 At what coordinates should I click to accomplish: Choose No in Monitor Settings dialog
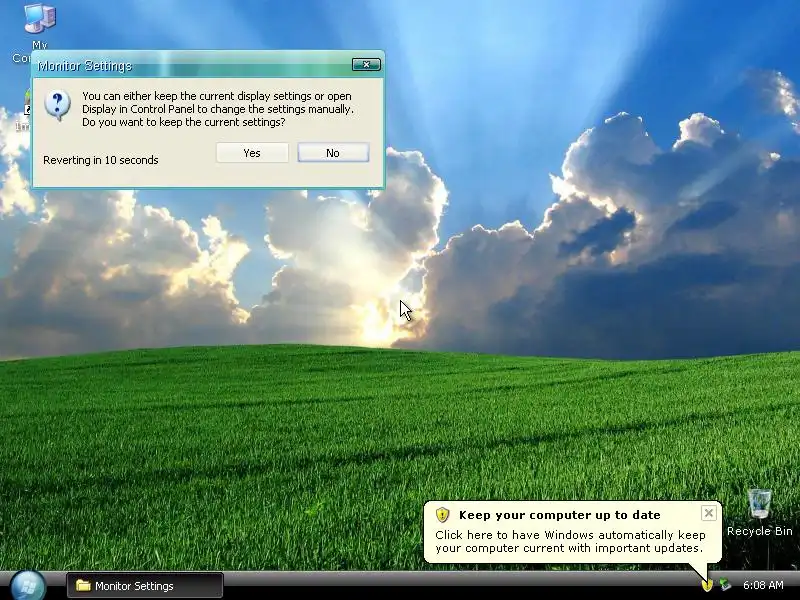(333, 153)
